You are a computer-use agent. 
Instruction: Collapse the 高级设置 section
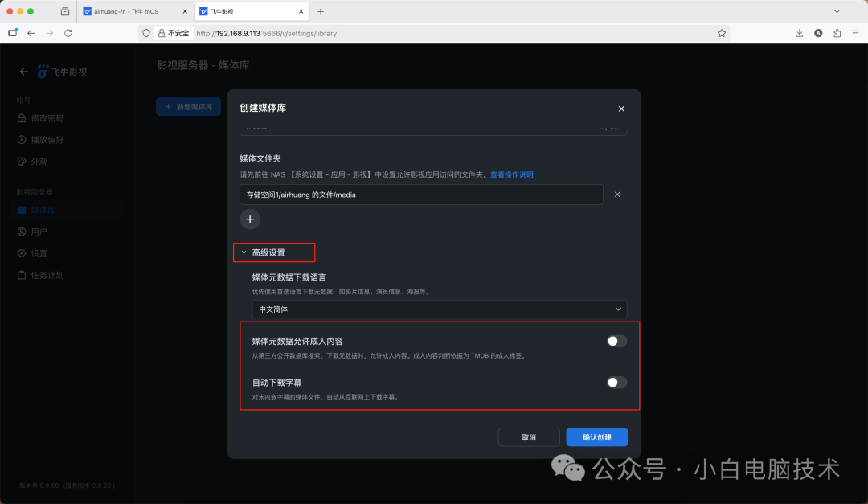click(x=273, y=252)
